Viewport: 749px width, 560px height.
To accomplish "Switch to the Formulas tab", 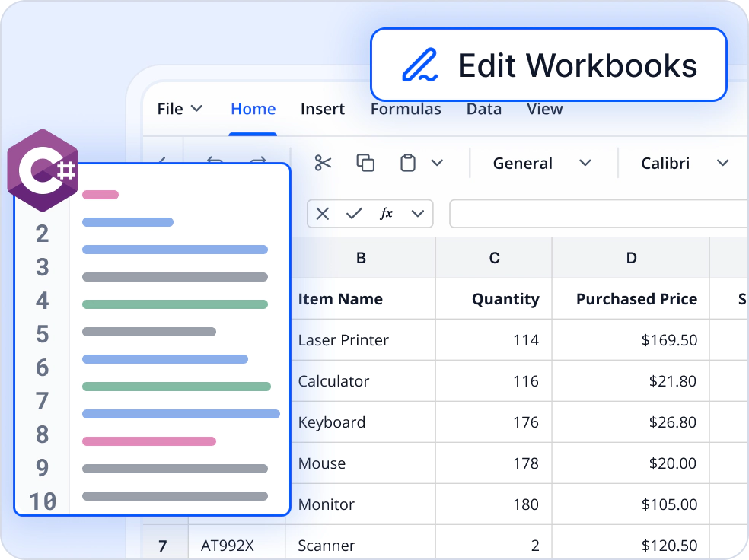I will [406, 110].
